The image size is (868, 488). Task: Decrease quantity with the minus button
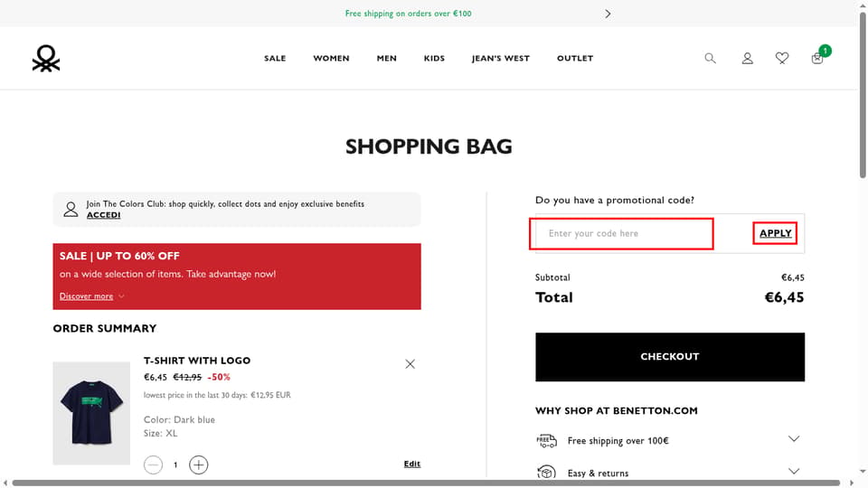[154, 465]
